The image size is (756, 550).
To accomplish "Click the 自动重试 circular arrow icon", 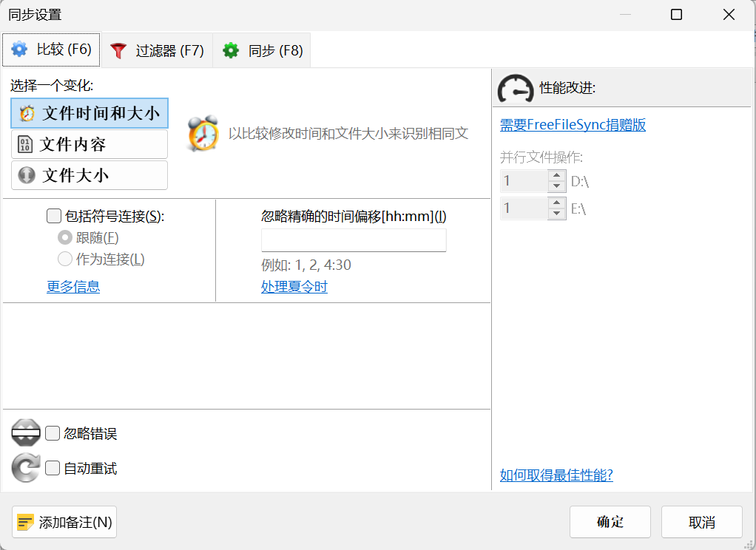I will (x=25, y=467).
